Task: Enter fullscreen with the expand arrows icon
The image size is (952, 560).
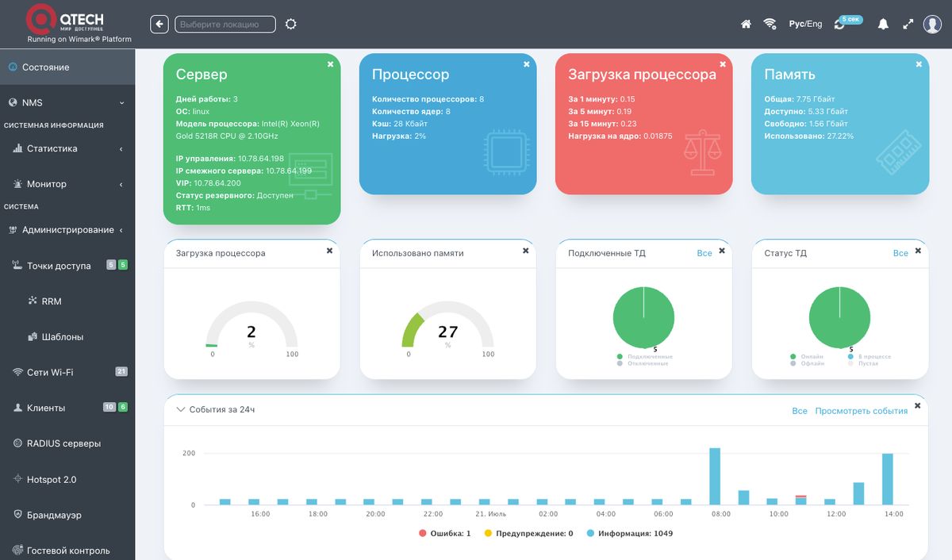Action: [x=908, y=25]
